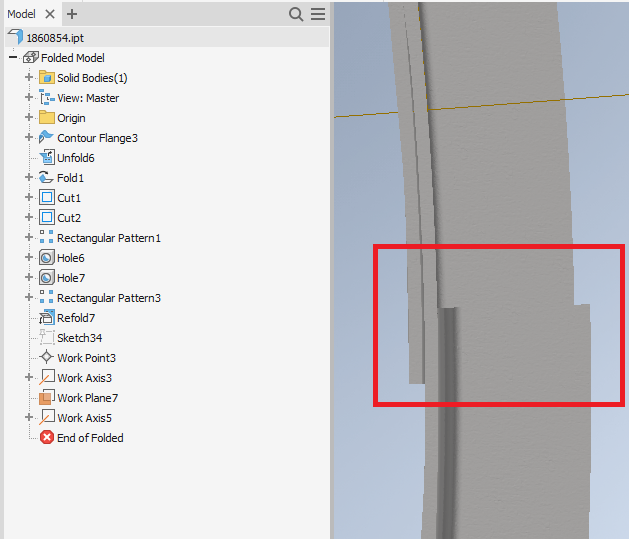The width and height of the screenshot is (629, 539).
Task: Click the Hole7 feature icon
Action: [x=47, y=278]
